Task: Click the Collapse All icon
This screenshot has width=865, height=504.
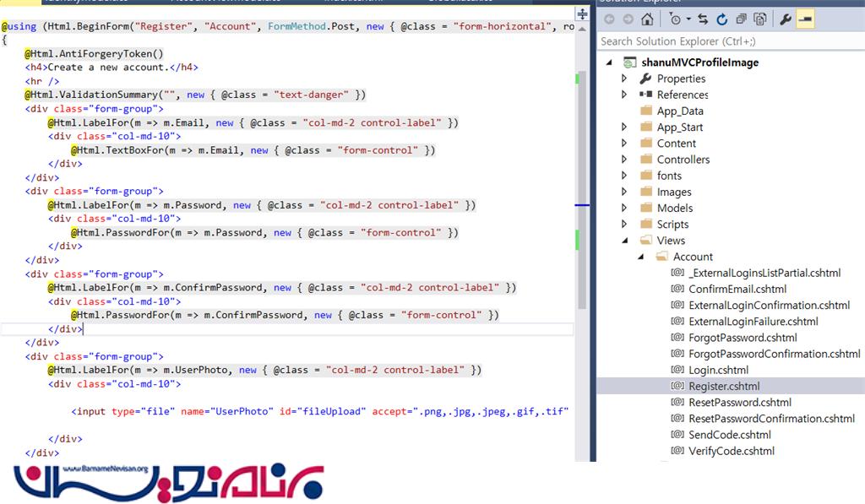Action: 741,19
